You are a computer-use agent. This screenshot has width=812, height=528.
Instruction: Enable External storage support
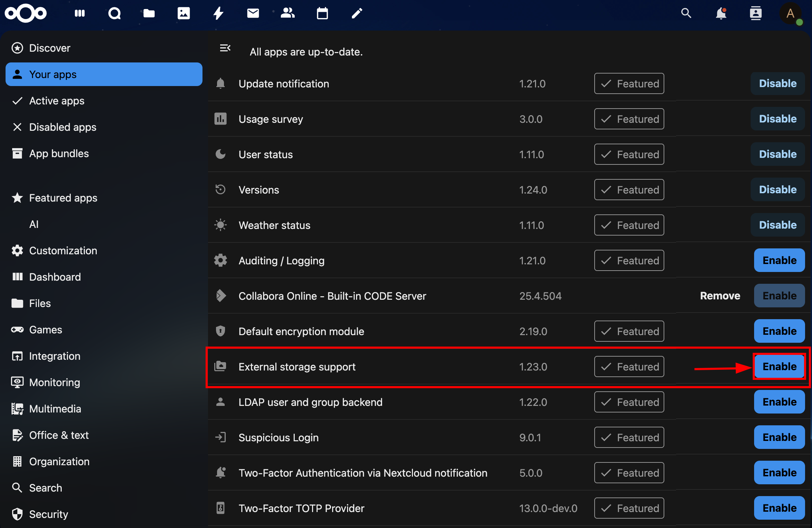point(779,366)
